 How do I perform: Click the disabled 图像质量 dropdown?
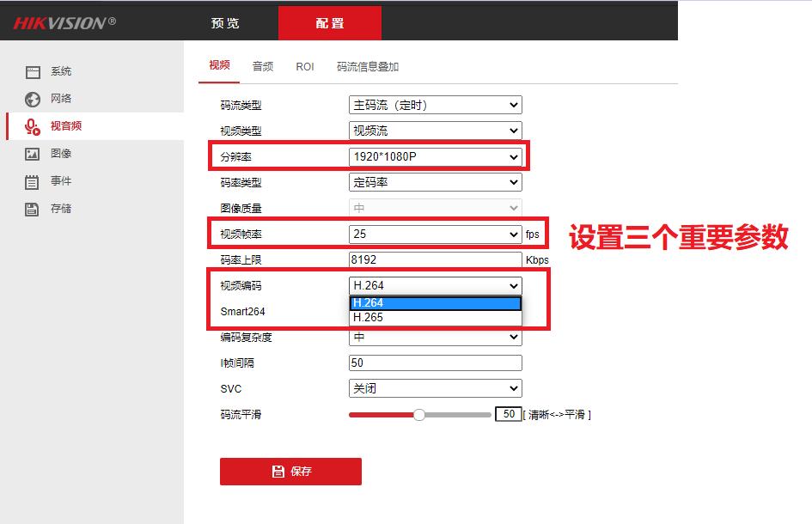pyautogui.click(x=436, y=208)
